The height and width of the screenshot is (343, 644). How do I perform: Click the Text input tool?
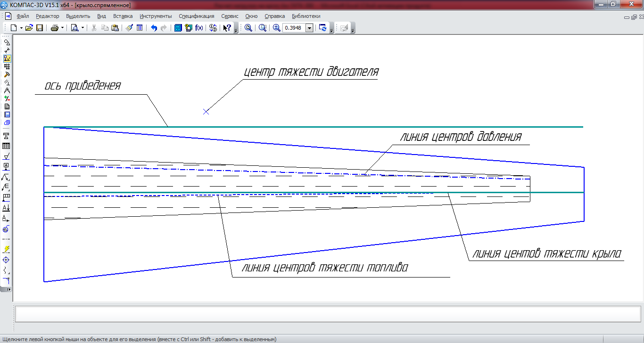(7, 136)
